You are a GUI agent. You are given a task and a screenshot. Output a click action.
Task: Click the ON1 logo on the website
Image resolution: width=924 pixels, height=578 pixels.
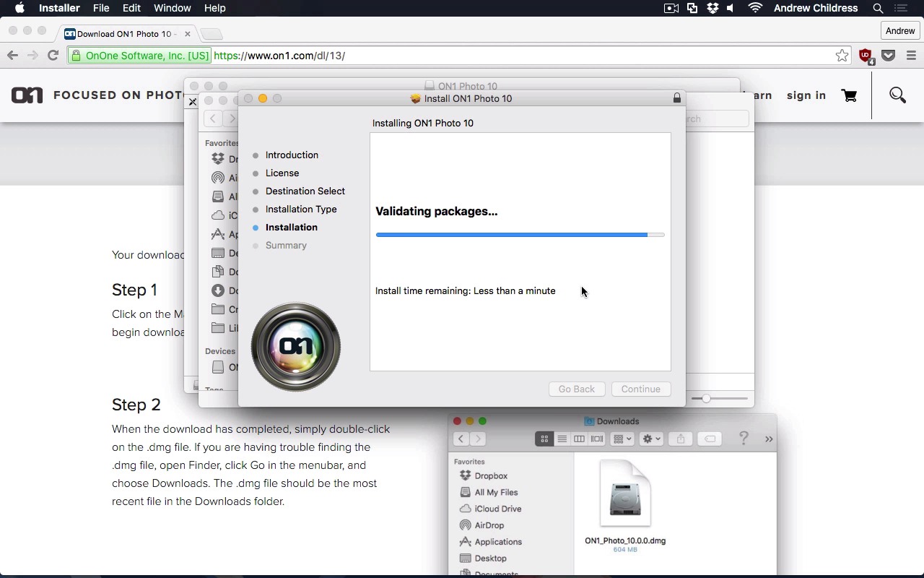click(x=27, y=95)
